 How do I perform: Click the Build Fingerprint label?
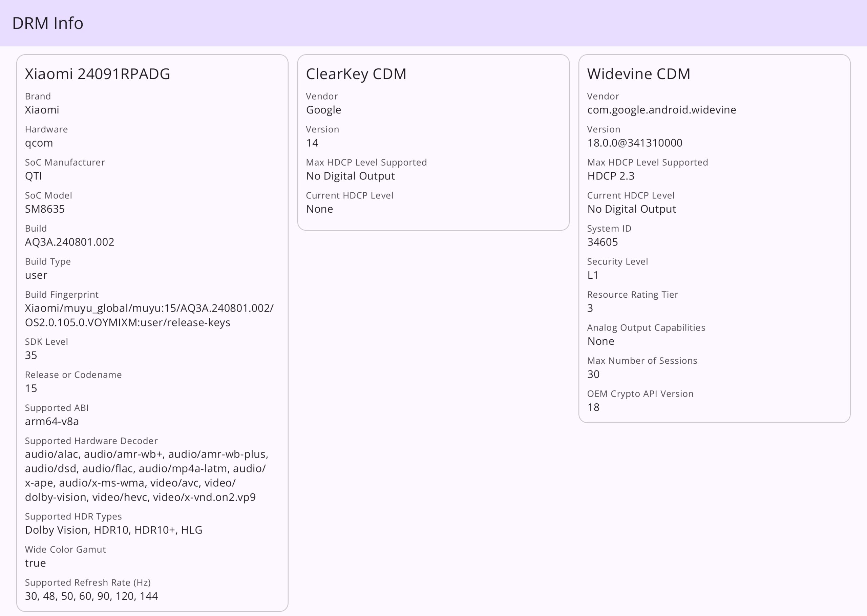[61, 295]
